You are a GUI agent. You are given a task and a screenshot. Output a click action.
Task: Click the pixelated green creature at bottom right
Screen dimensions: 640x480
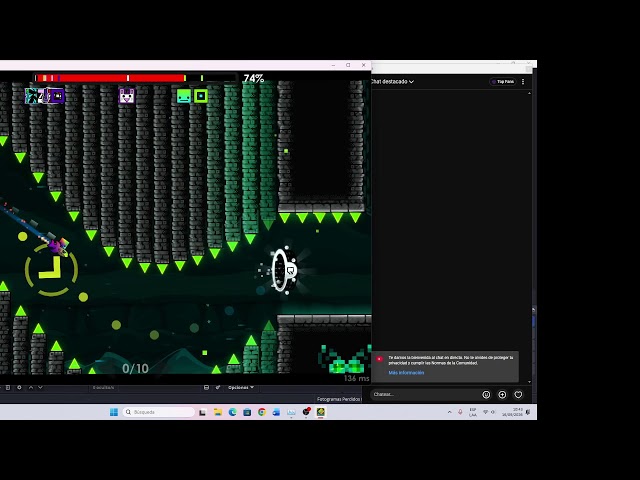point(344,359)
